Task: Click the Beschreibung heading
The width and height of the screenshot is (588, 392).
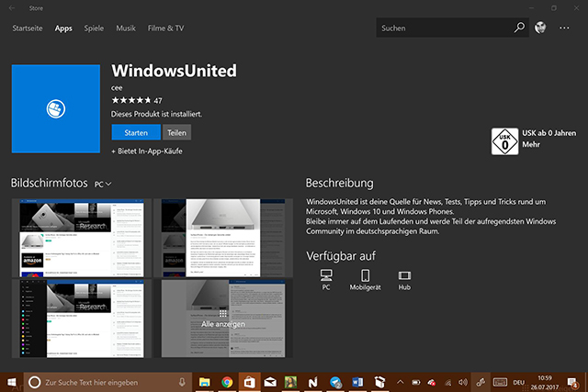Action: coord(339,184)
